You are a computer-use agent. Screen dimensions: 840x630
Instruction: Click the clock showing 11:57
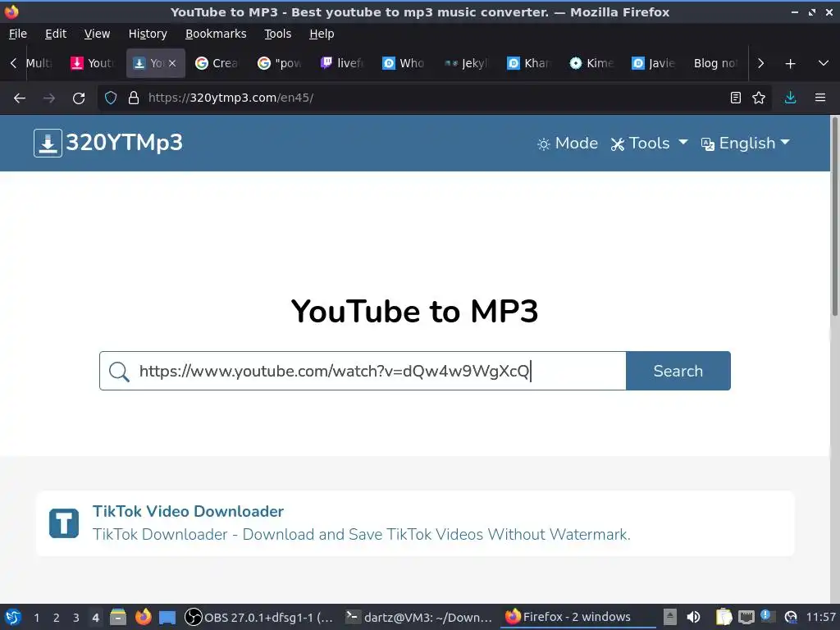820,617
